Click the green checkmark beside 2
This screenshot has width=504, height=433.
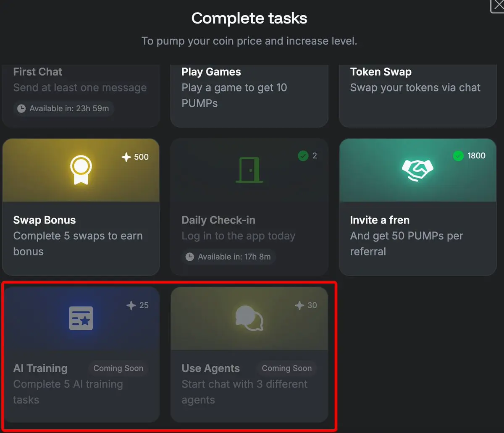(303, 156)
